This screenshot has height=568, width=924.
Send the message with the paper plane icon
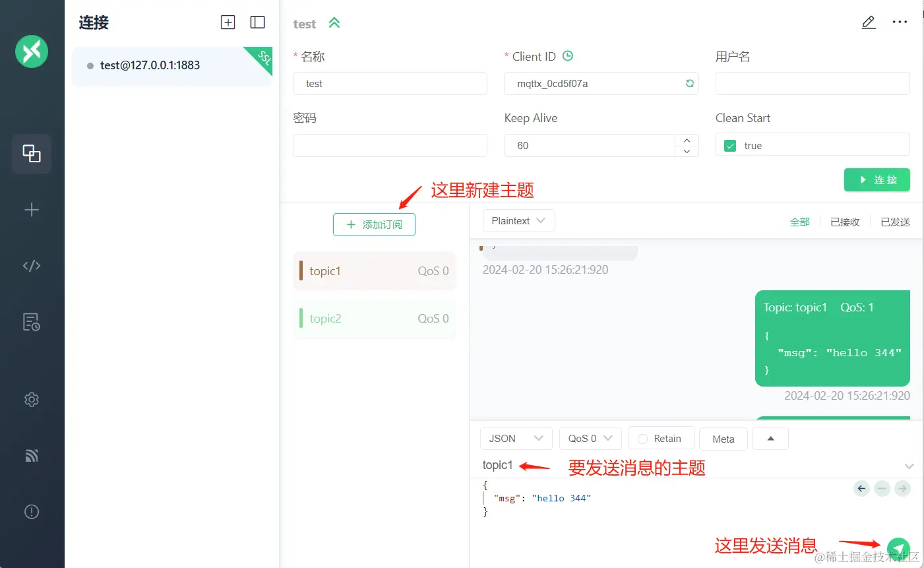[x=899, y=548]
